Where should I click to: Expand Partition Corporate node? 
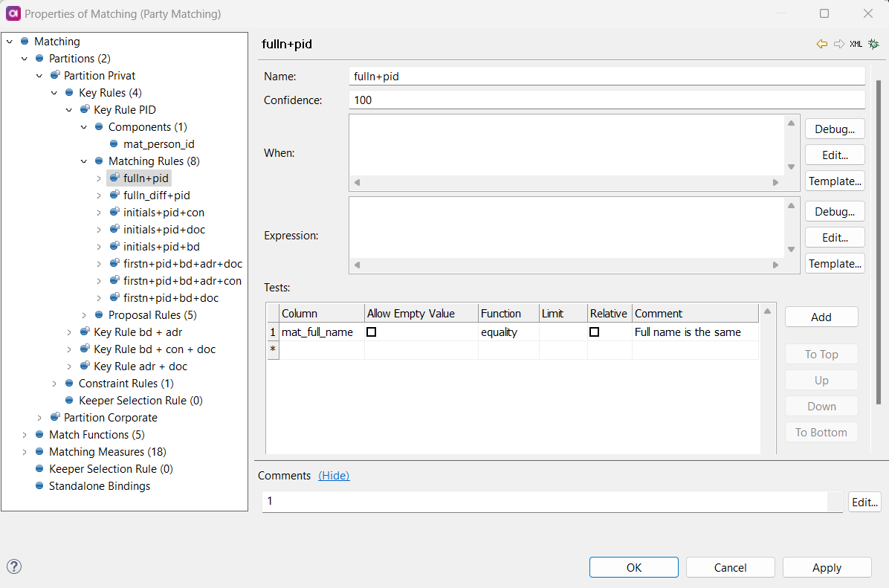tap(39, 417)
